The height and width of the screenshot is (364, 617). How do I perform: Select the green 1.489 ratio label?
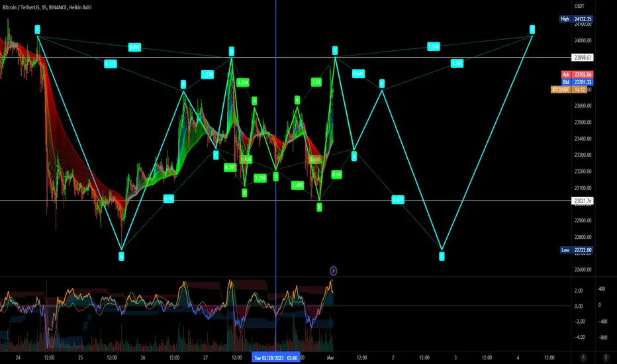pyautogui.click(x=297, y=185)
